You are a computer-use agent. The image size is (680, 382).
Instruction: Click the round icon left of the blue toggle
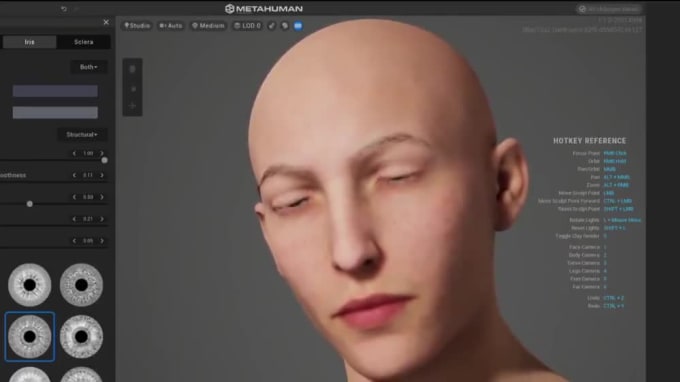coord(285,26)
